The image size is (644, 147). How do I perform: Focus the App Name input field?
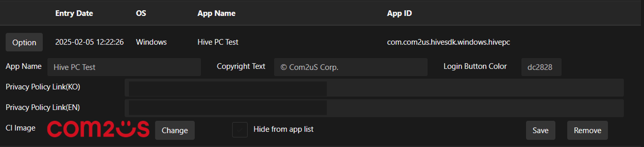pos(124,67)
